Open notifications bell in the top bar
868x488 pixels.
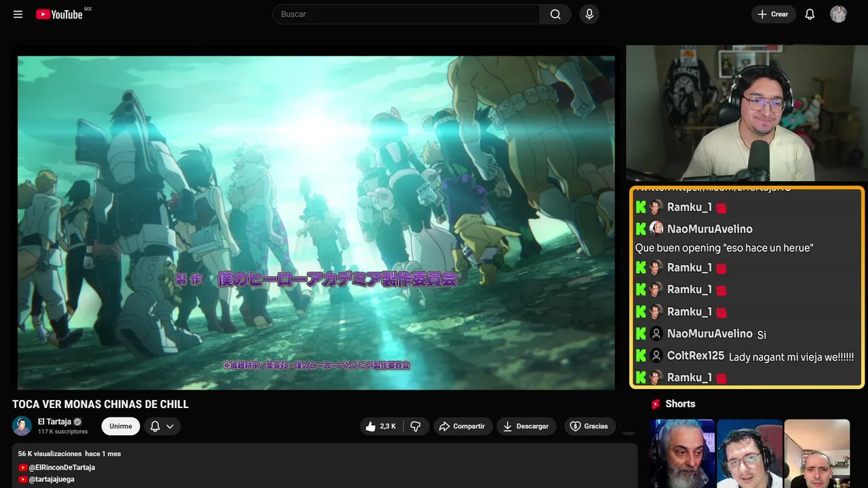[810, 14]
